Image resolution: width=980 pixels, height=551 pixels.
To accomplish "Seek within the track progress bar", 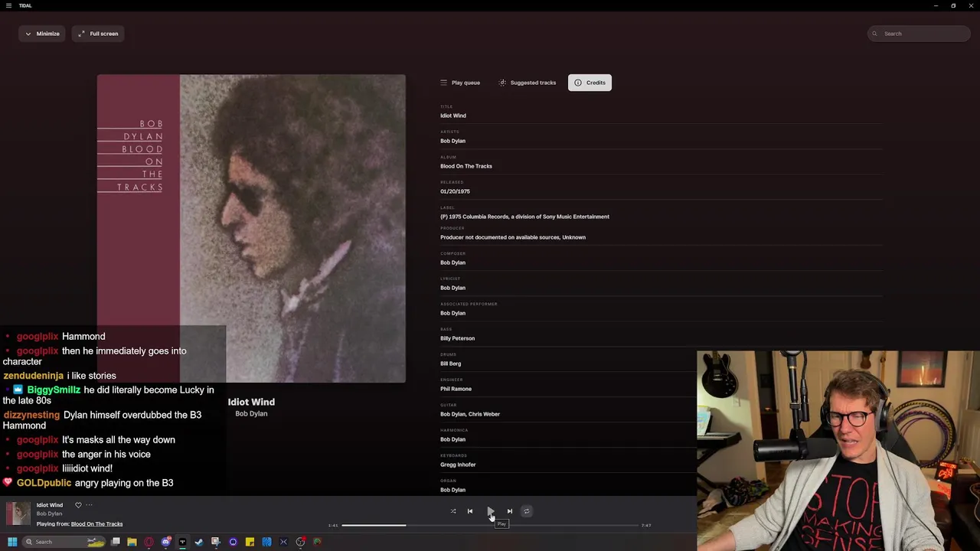I will tap(490, 526).
